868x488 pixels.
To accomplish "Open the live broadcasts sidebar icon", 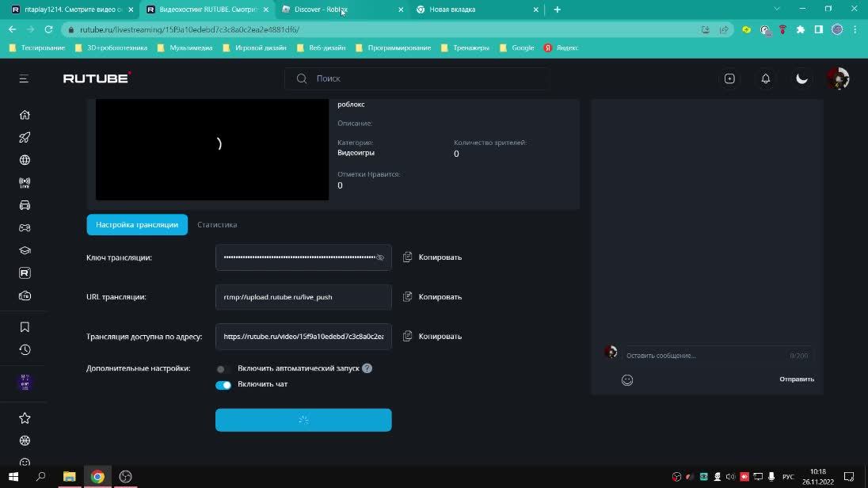I will tap(25, 183).
